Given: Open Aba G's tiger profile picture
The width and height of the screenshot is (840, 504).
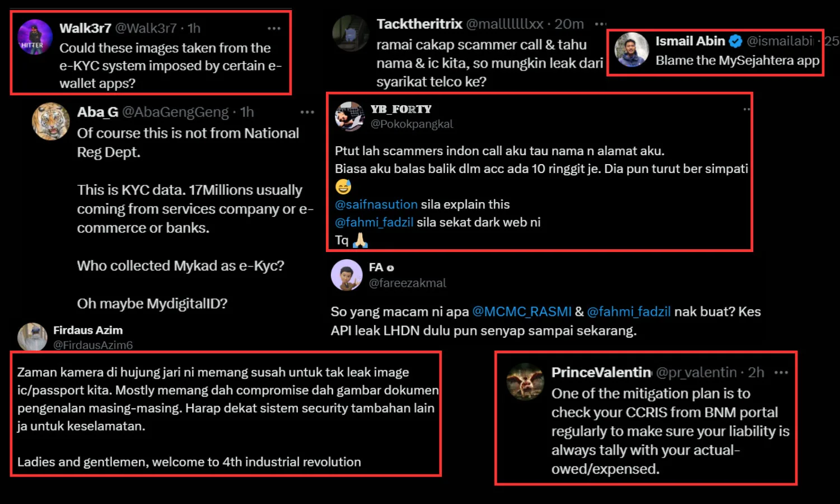Looking at the screenshot, I should coord(50,121).
